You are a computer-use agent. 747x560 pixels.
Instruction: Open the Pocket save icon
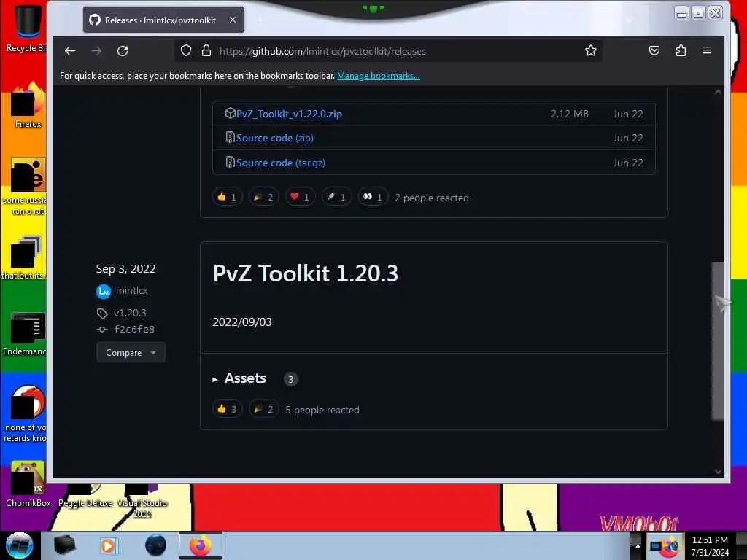[654, 50]
